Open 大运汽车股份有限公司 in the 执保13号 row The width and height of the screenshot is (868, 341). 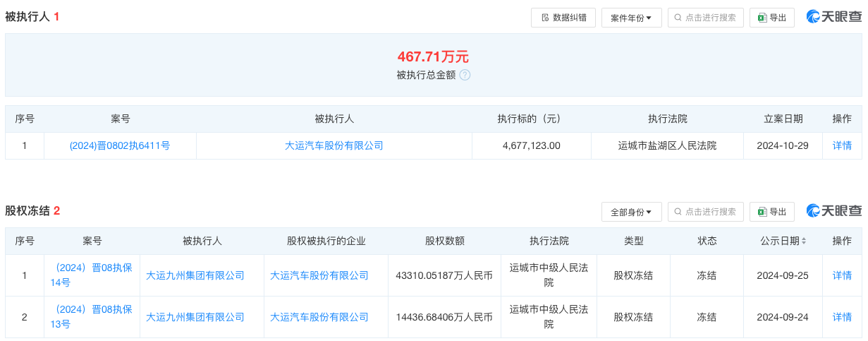[x=319, y=317]
